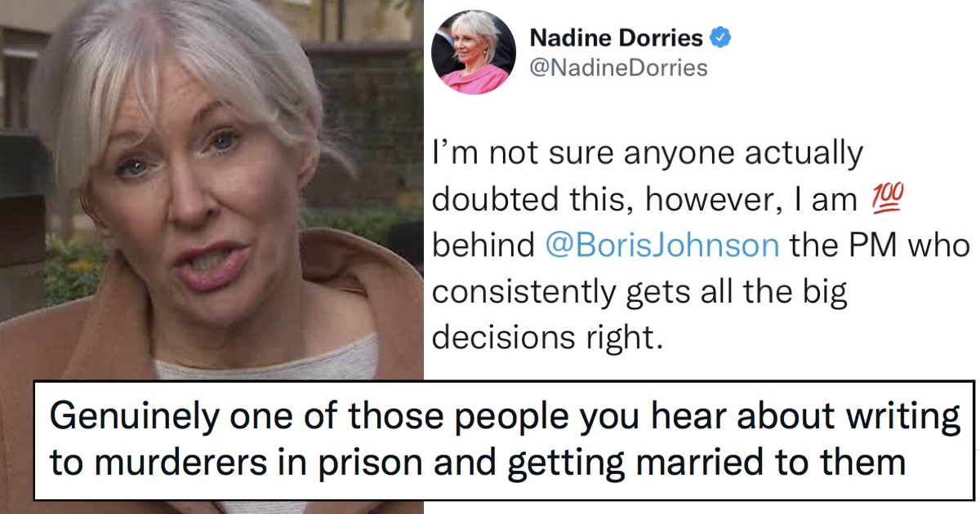Viewport: 980px width, 514px height.
Task: Click the @NadineDorries handle
Action: click(x=618, y=68)
